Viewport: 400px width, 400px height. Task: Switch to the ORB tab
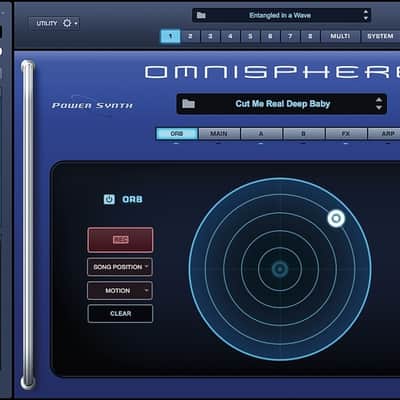click(177, 134)
